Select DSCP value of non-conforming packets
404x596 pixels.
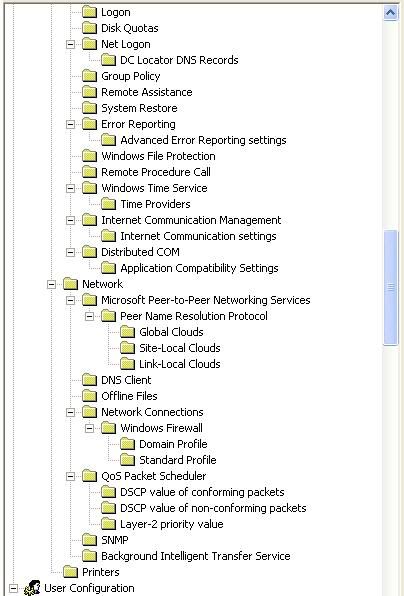coord(213,508)
